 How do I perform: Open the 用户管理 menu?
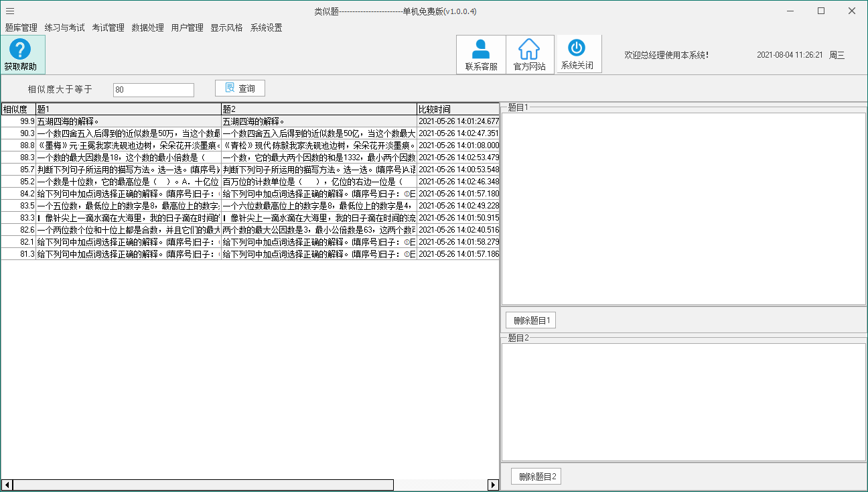click(186, 28)
